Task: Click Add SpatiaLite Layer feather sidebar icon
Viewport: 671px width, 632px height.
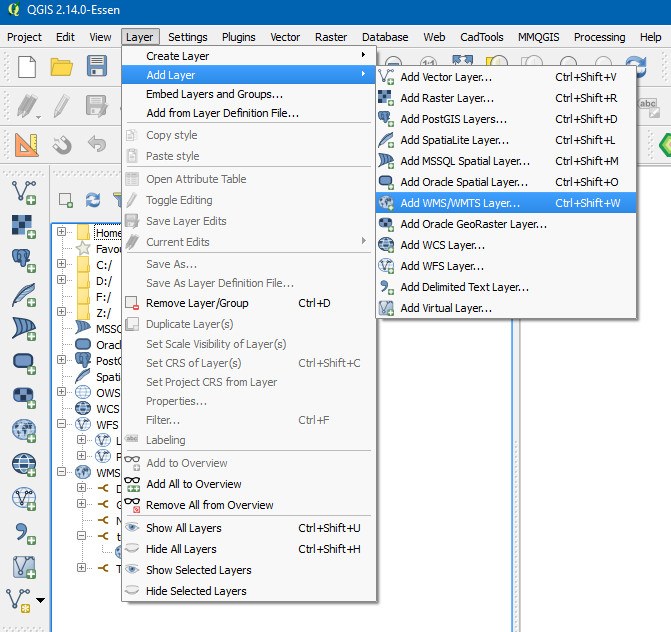Action: [24, 295]
